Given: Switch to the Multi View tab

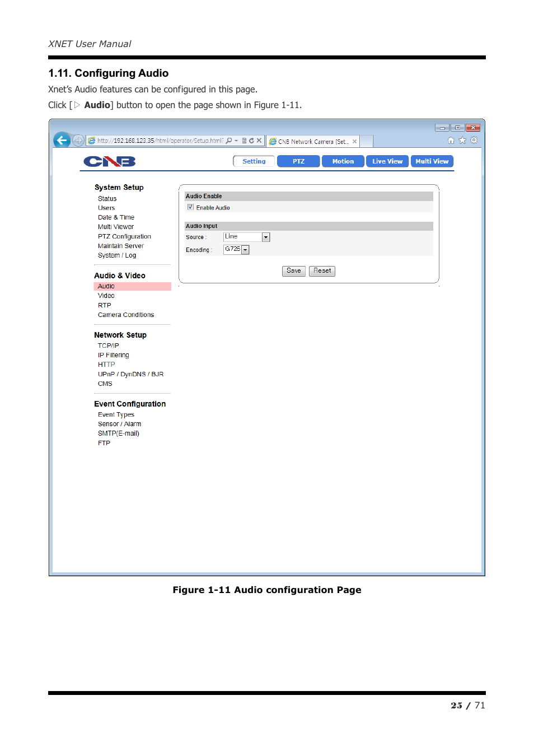Looking at the screenshot, I should (432, 161).
